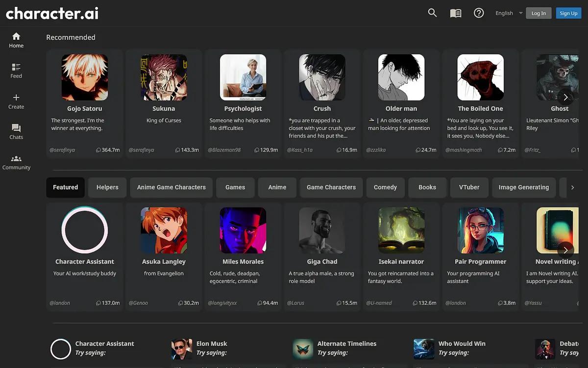Open the Gojo Satoru character thumbnail
Image resolution: width=588 pixels, height=368 pixels.
tap(85, 77)
